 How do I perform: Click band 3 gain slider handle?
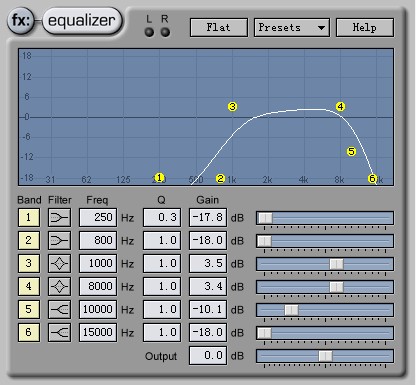click(x=336, y=264)
